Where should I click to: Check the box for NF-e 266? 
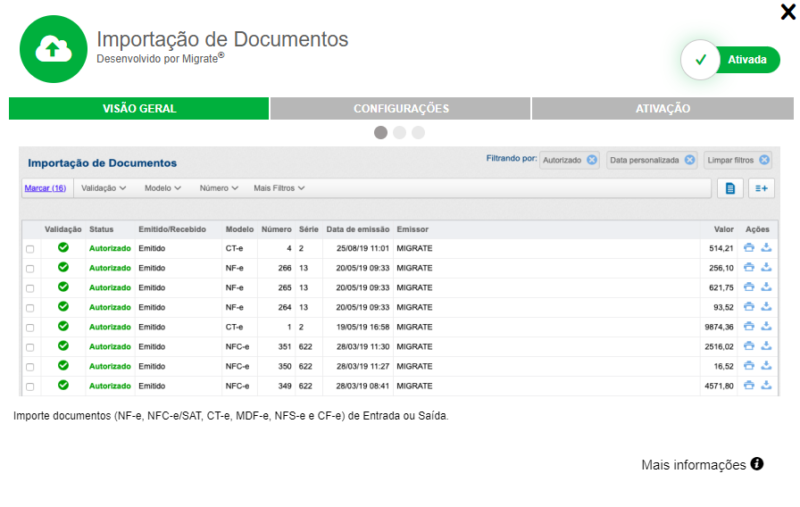30,269
